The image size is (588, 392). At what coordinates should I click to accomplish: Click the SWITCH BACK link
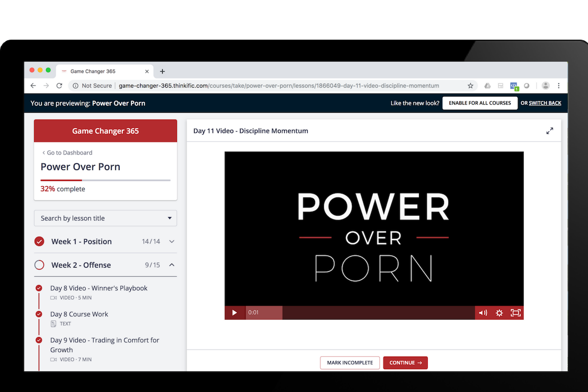click(545, 103)
